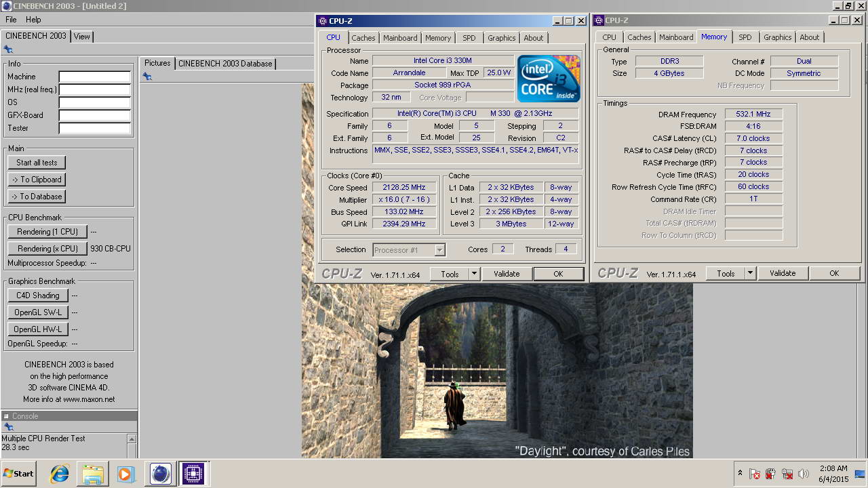
Task: Click the pin icon under Pictures tab
Action: (146, 77)
